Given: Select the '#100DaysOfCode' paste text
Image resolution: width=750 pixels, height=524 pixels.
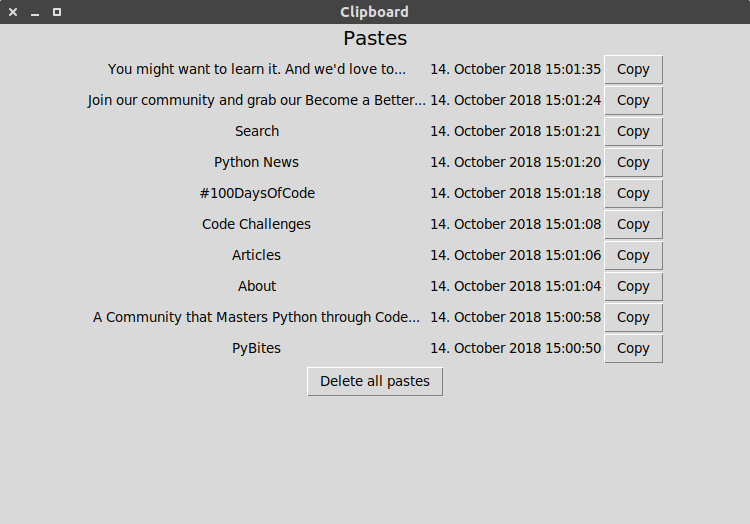Looking at the screenshot, I should [x=257, y=194].
